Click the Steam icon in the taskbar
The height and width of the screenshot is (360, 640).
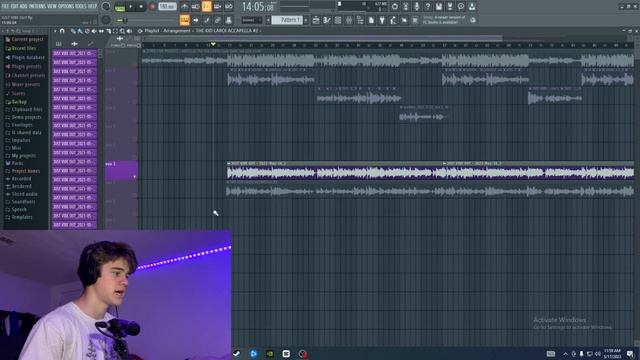point(237,353)
